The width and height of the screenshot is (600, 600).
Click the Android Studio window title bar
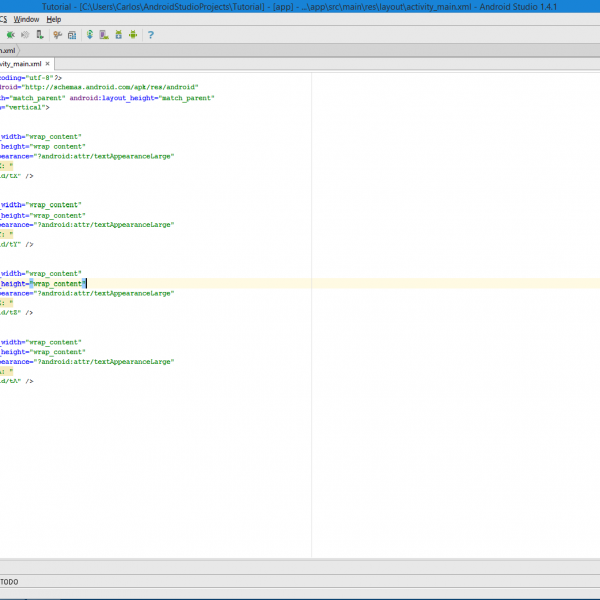[300, 7]
